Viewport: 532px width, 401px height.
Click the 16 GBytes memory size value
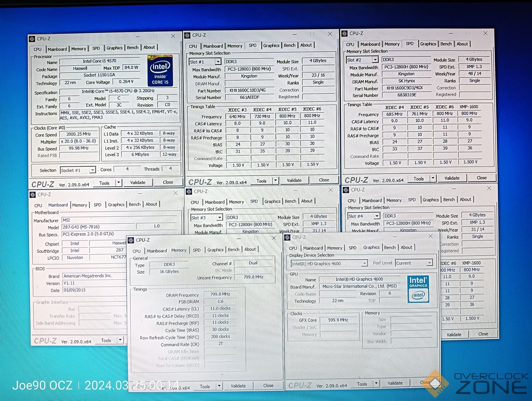point(169,272)
